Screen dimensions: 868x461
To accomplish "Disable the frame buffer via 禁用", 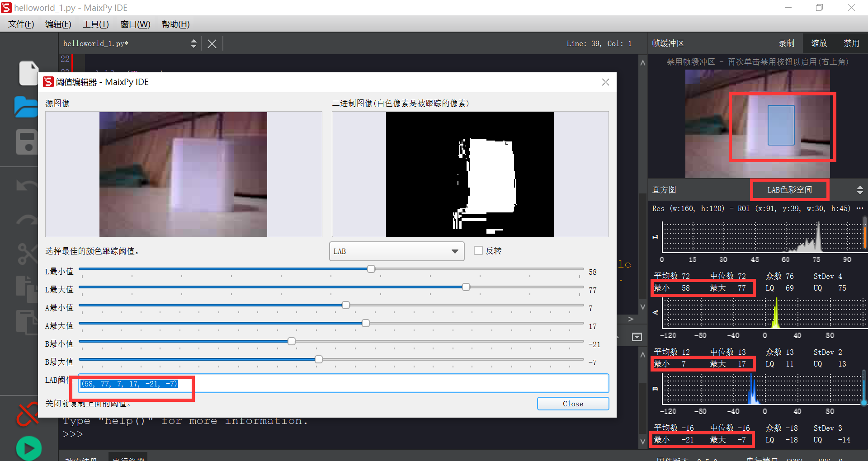I will (851, 43).
